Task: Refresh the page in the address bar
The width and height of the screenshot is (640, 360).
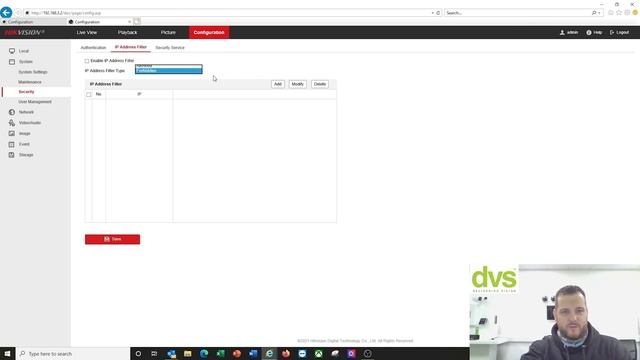Action: point(438,13)
